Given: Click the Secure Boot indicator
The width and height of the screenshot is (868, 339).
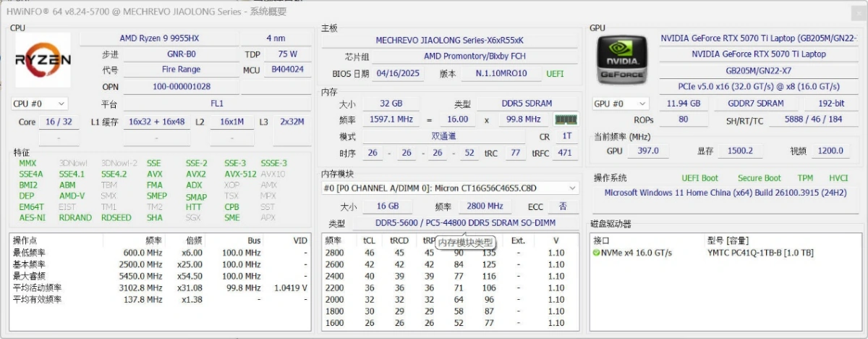Looking at the screenshot, I should pos(759,178).
